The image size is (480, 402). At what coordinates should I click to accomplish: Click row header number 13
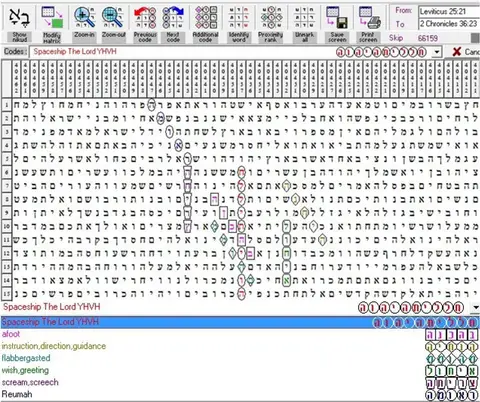coord(7,267)
